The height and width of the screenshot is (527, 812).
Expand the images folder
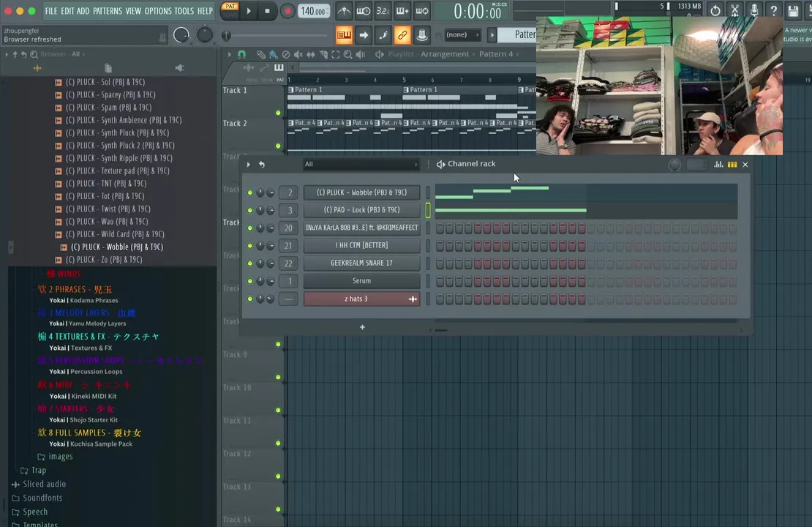pos(56,457)
